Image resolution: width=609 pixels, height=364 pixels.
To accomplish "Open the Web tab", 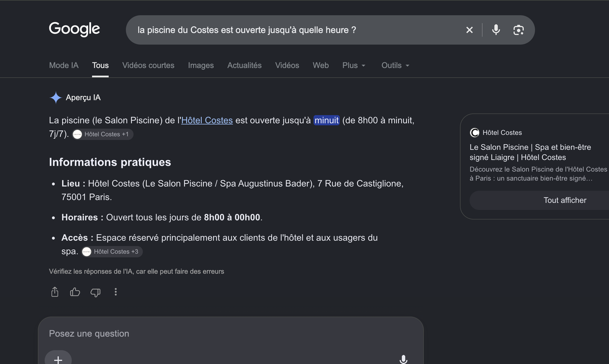I will [321, 65].
